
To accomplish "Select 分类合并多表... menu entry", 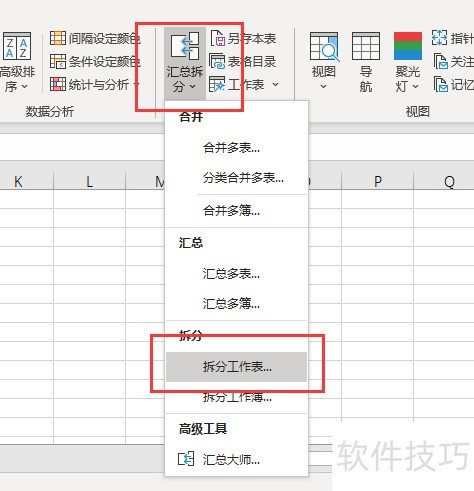I will coord(236,178).
